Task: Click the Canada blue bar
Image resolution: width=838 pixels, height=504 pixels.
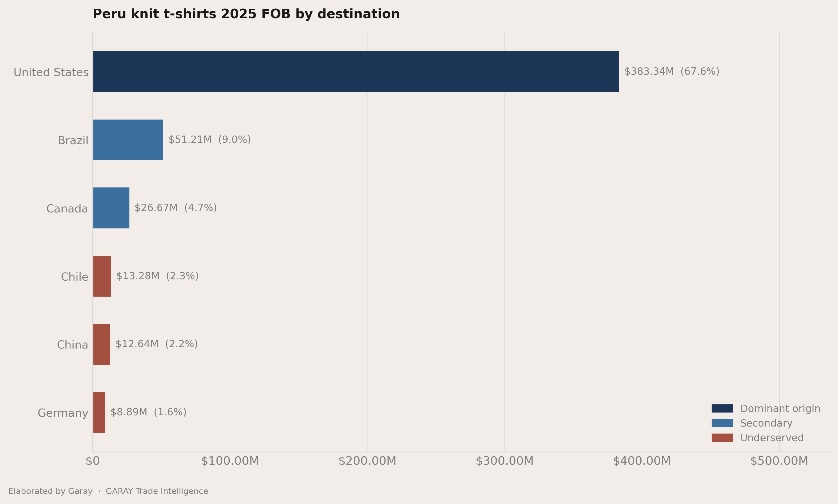Action: pyautogui.click(x=111, y=208)
